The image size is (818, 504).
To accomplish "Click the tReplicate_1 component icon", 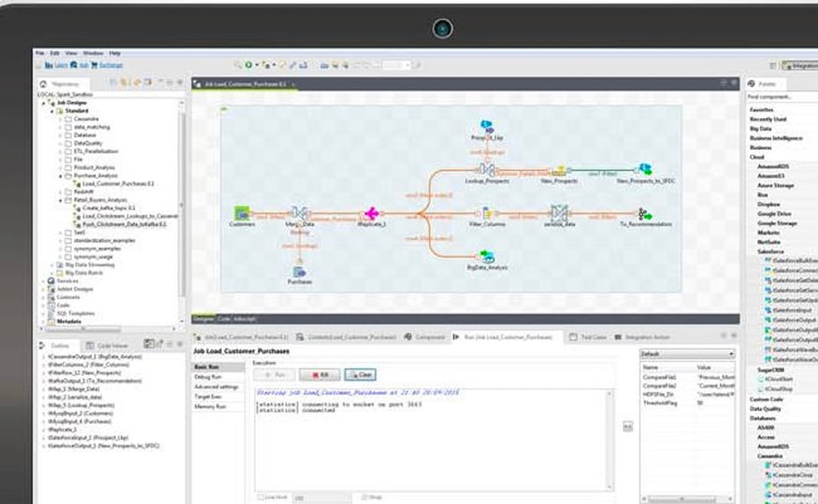I will (x=372, y=214).
